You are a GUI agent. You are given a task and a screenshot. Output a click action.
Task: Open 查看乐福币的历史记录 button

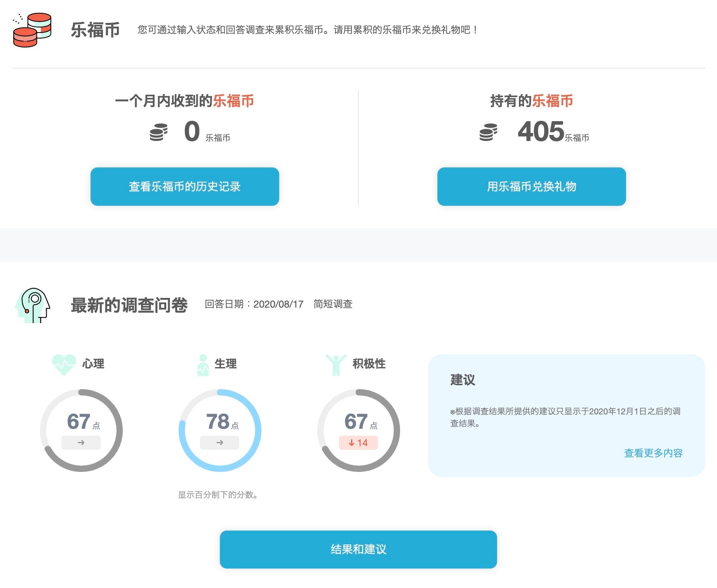(x=184, y=186)
